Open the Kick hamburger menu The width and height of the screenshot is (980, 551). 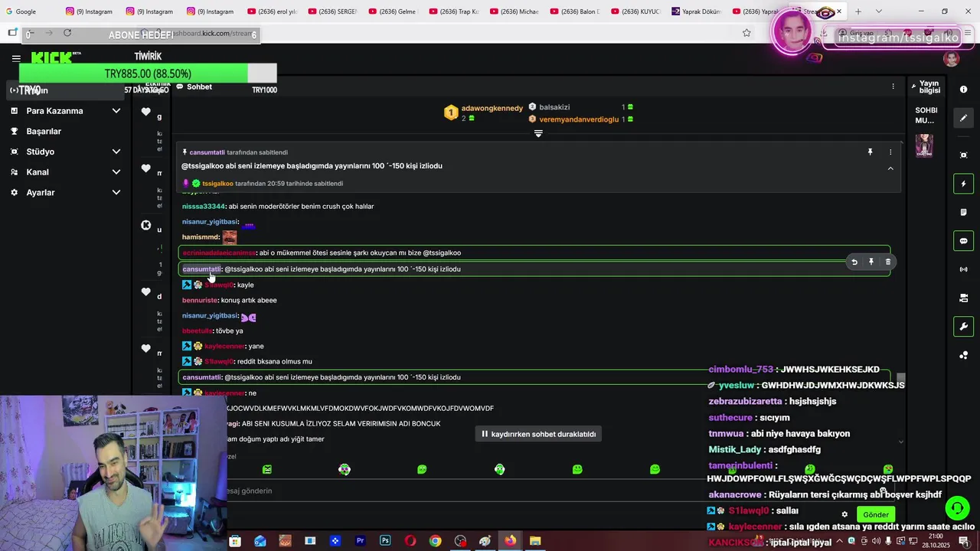16,58
